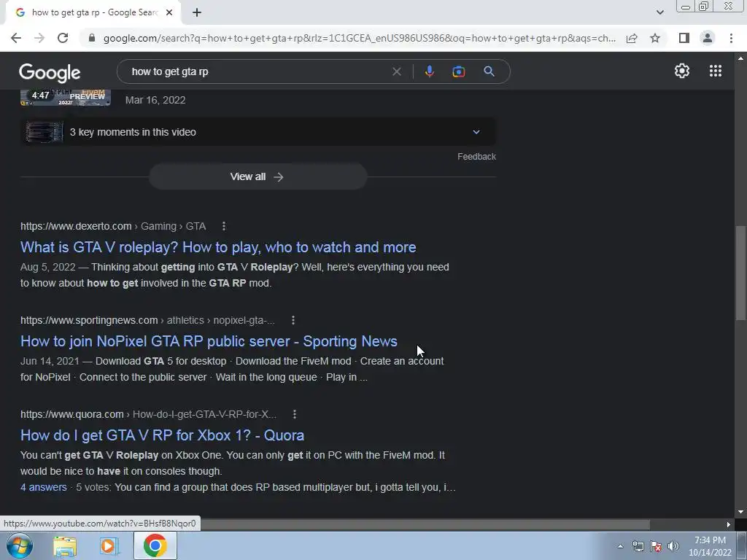Viewport: 747px width, 560px height.
Task: Expand '3 key moments in this video'
Action: pyautogui.click(x=258, y=132)
